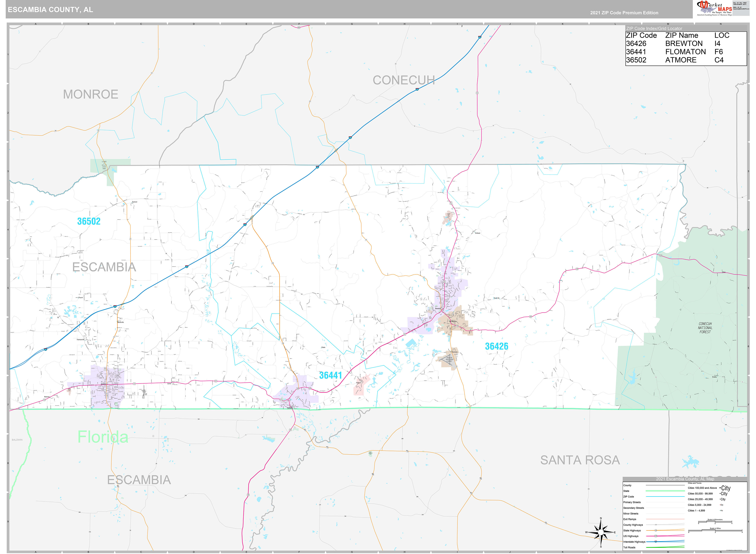This screenshot has width=756, height=554.
Task: Click the 'I4' locator cell
Action: click(717, 44)
